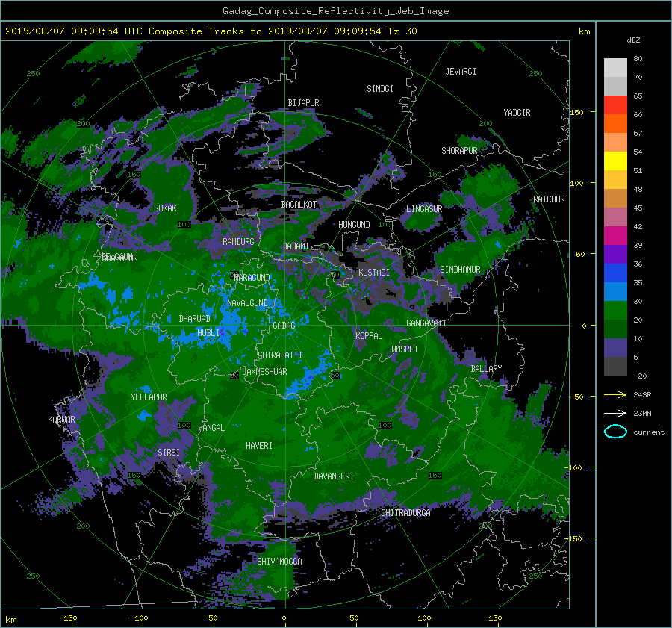Click the LAXMESHWAR city label
This screenshot has height=628, width=672.
pos(264,372)
